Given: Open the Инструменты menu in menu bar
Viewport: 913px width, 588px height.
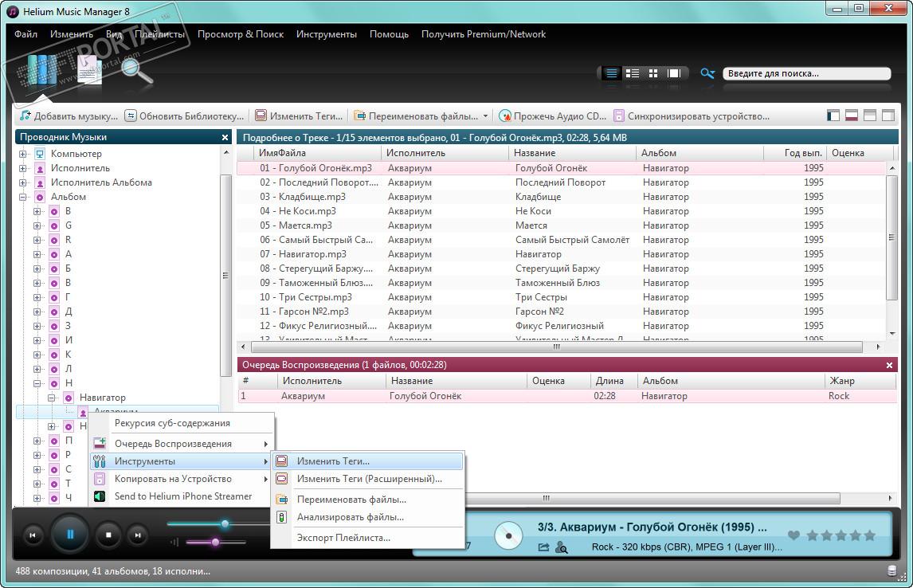Looking at the screenshot, I should point(327,34).
